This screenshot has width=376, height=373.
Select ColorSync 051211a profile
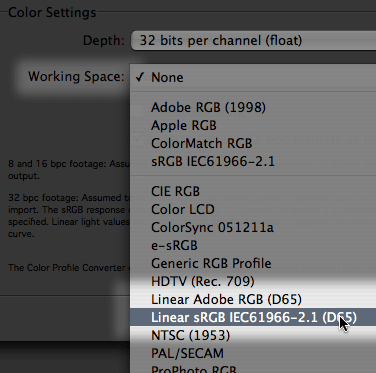tap(253, 227)
